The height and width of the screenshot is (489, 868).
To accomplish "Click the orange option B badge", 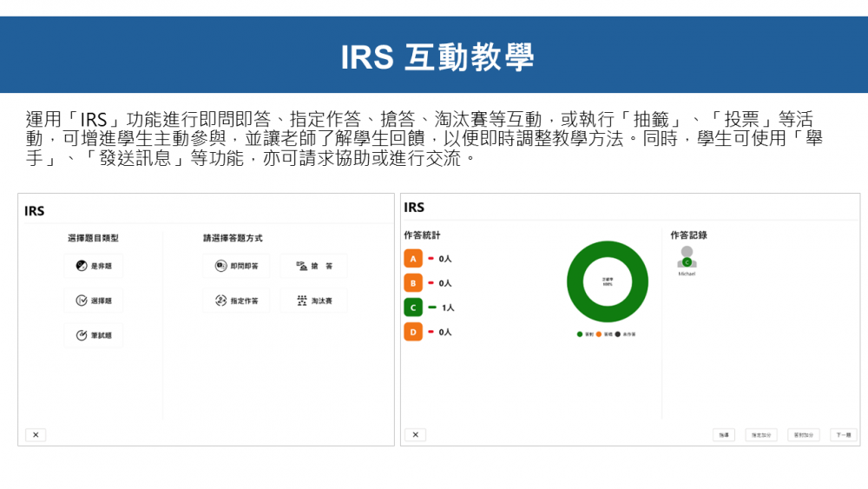I will (413, 283).
